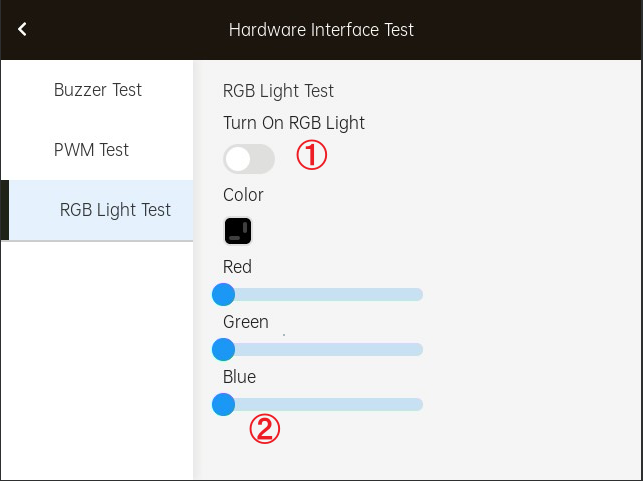Click the middle of the Blue slider track
643x481 pixels.
(x=318, y=404)
